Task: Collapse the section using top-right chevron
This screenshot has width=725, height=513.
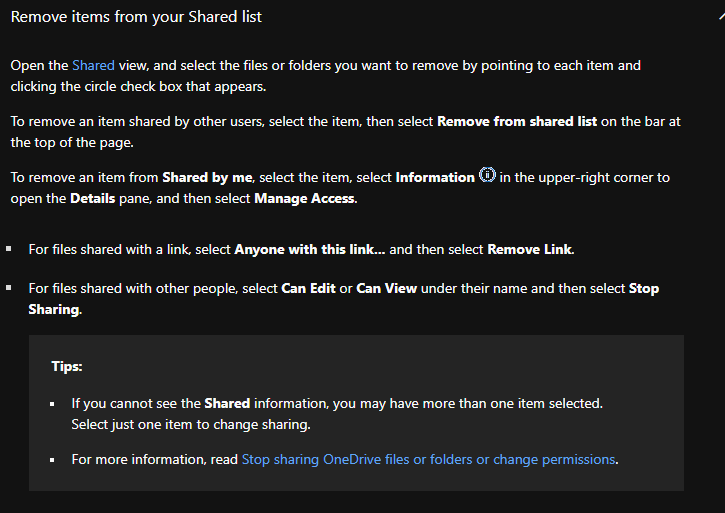Action: tap(722, 17)
